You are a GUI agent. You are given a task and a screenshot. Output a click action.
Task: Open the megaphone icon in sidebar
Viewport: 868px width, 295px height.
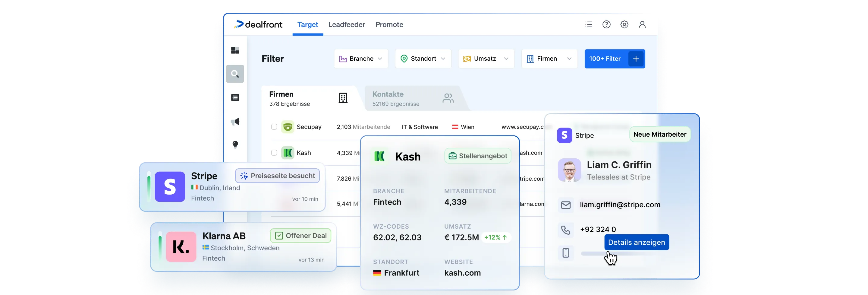pyautogui.click(x=235, y=121)
